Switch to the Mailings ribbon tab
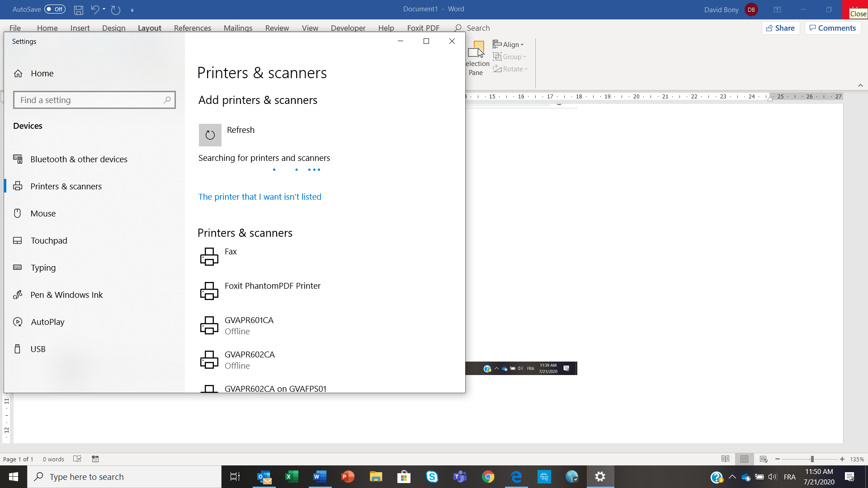 (x=238, y=28)
